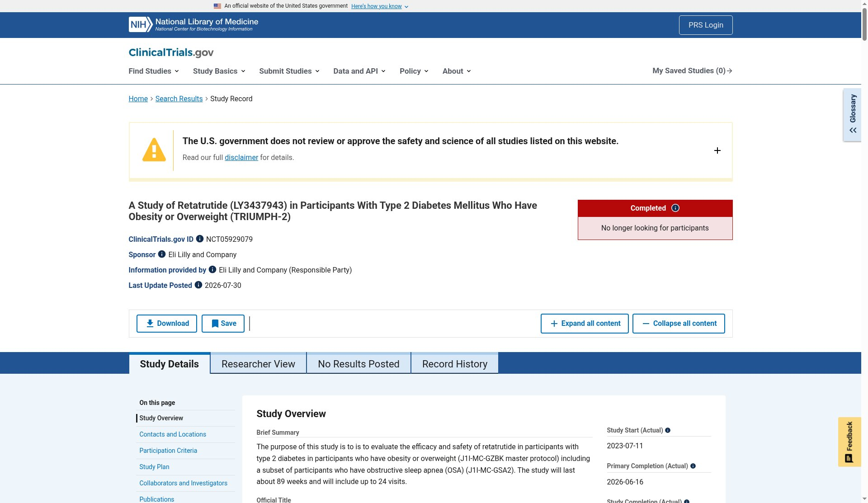868x503 pixels.
Task: Download the study record
Action: click(x=167, y=324)
